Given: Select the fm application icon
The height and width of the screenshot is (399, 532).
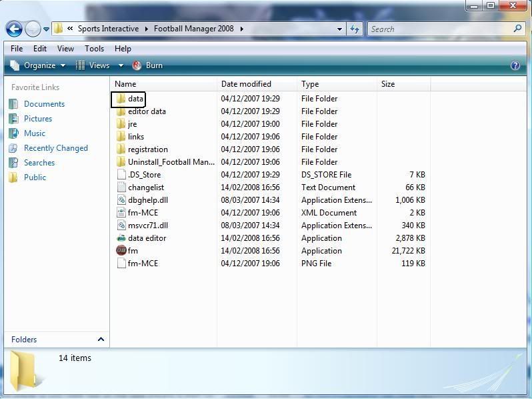Looking at the screenshot, I should [121, 251].
